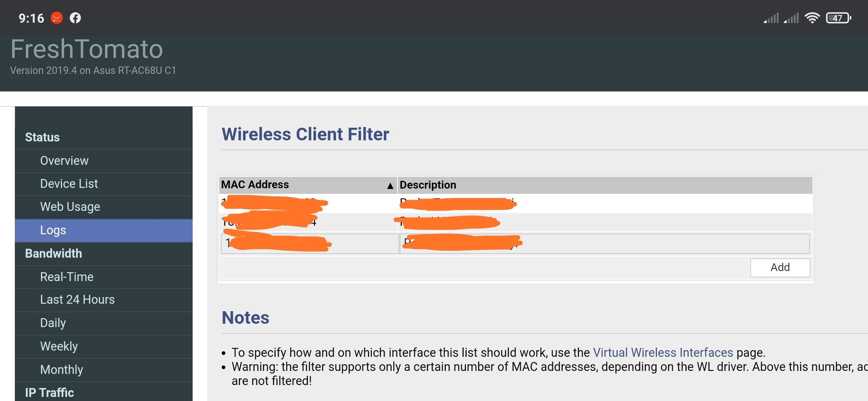This screenshot has width=868, height=401.
Task: Tap the Wi-Fi status icon
Action: 812,18
